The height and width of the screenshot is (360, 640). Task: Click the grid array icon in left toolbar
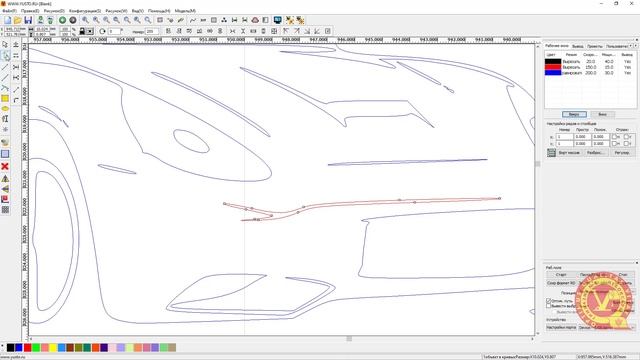click(5, 210)
